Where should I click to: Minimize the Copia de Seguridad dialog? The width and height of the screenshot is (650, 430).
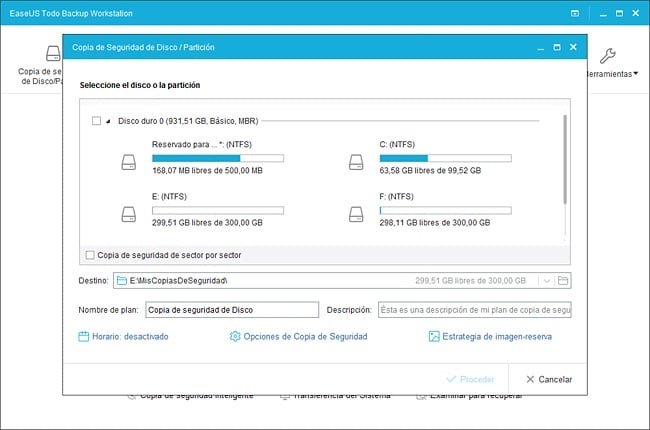pyautogui.click(x=540, y=48)
